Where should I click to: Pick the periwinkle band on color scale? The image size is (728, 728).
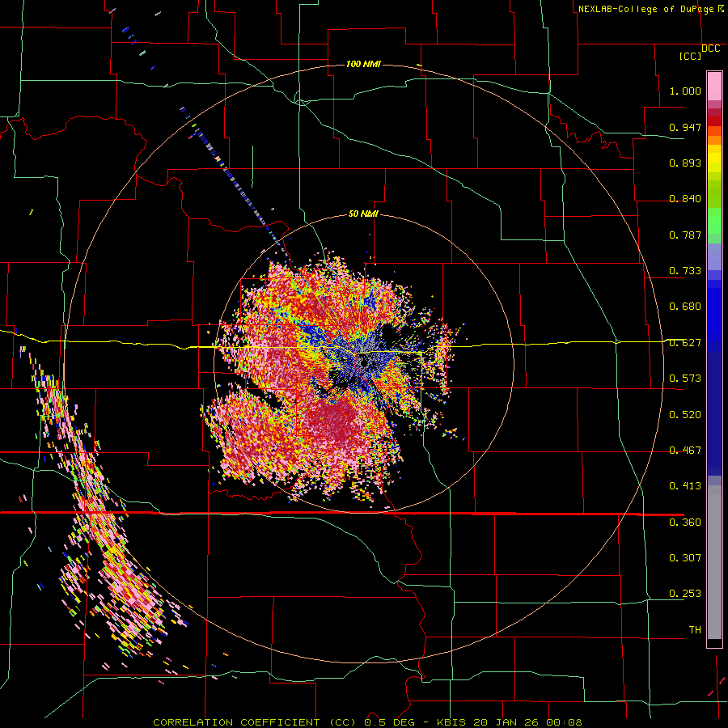point(714,256)
